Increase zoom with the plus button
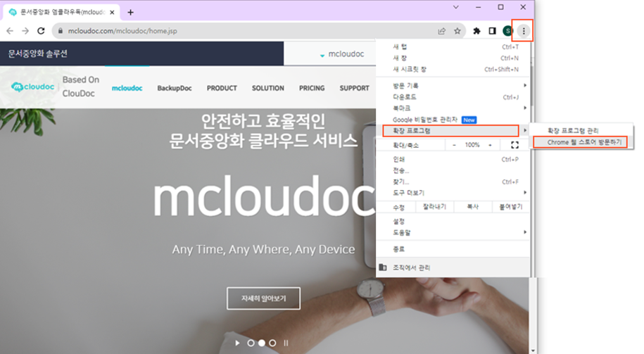The width and height of the screenshot is (644, 354). [x=490, y=145]
